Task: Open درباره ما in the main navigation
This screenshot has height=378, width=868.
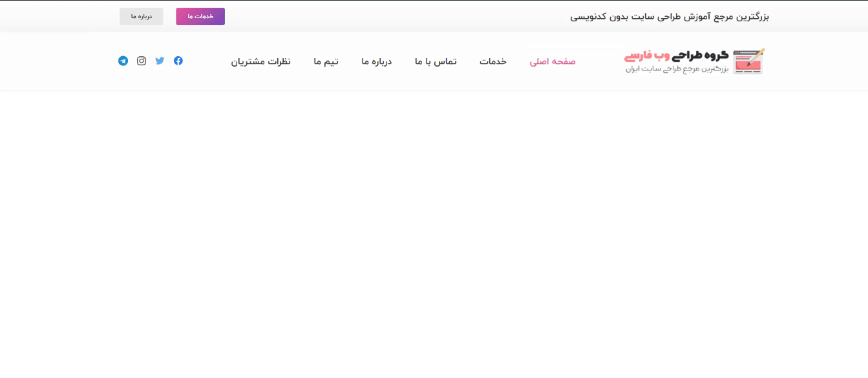Action: tap(377, 61)
